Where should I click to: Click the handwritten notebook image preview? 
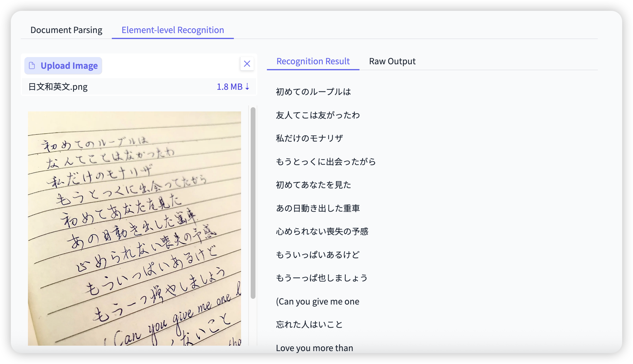click(x=134, y=228)
